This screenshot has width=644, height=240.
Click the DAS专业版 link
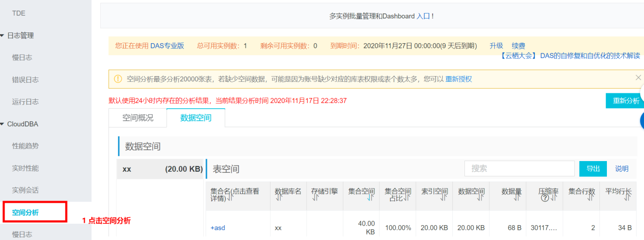[x=167, y=45]
